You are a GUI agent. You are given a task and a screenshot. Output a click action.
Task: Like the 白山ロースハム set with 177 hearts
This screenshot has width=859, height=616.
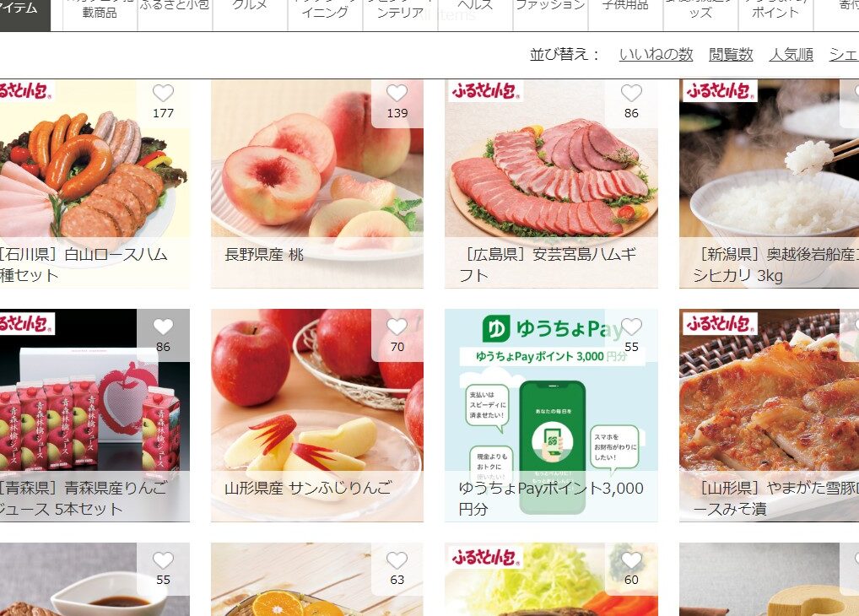coord(163,93)
